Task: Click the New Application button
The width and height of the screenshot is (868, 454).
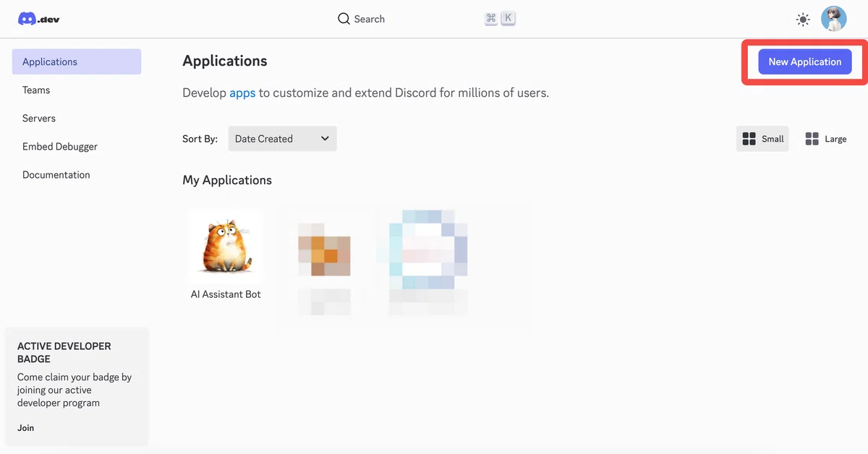Action: click(x=804, y=61)
